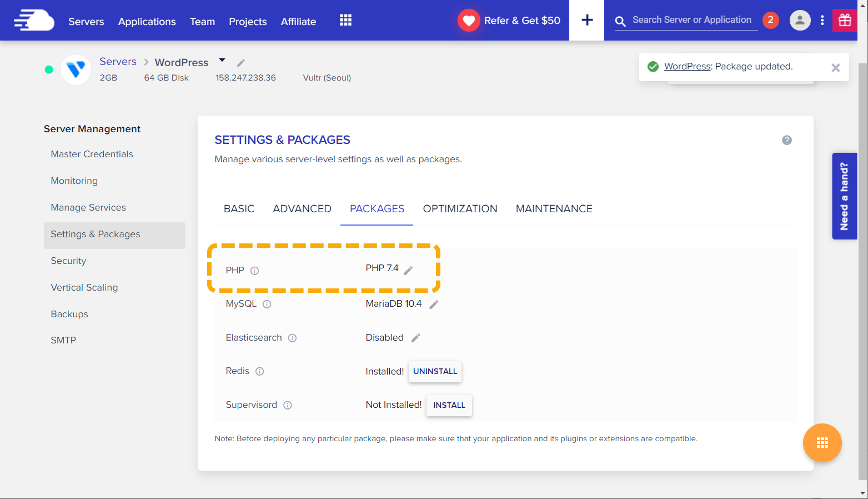Close the Package updated notification
Screen dimensions: 868x499
[835, 68]
